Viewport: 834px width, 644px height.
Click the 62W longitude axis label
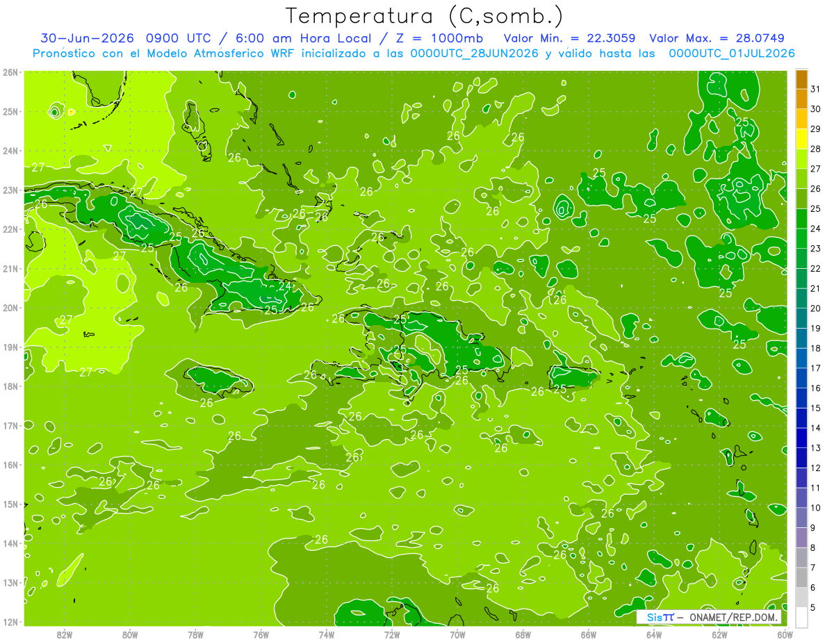click(x=719, y=635)
